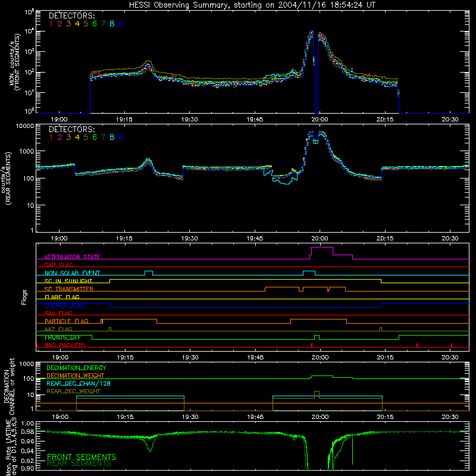Click the DETECTORS: legend heading in the rear segments panel
Screen dimensions: 476x476
(71, 129)
